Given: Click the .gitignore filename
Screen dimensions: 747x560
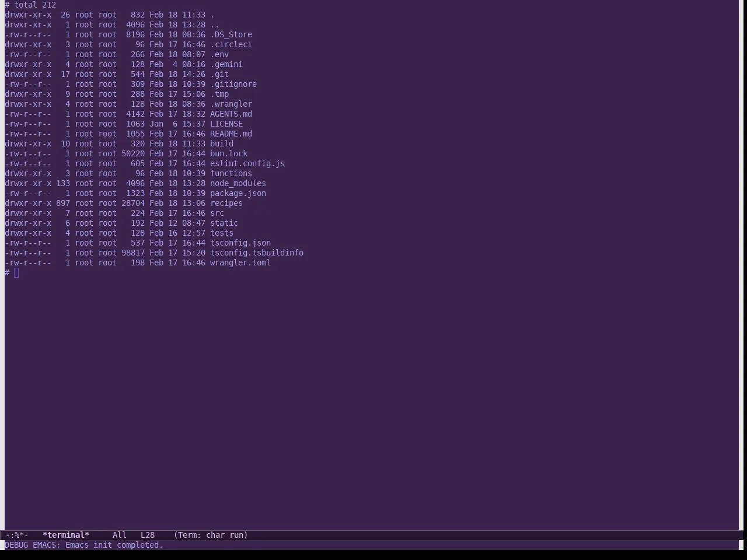Looking at the screenshot, I should (x=233, y=84).
